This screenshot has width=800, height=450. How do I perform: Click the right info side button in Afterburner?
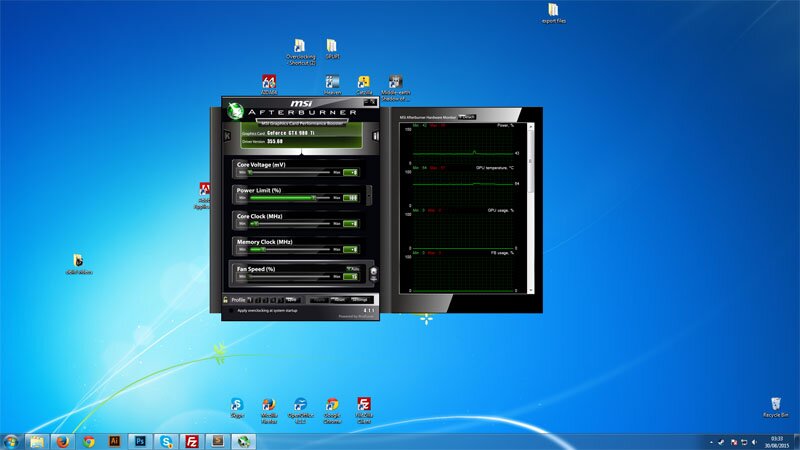coord(376,136)
